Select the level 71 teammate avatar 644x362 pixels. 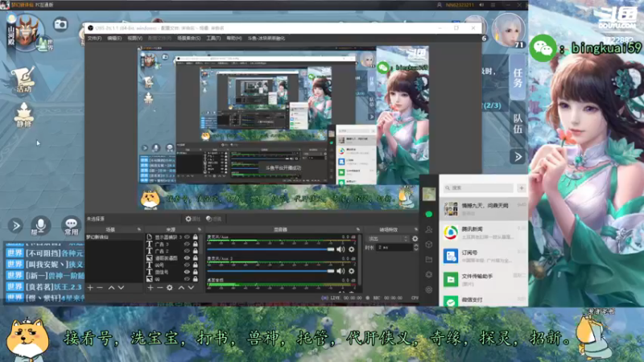(509, 31)
